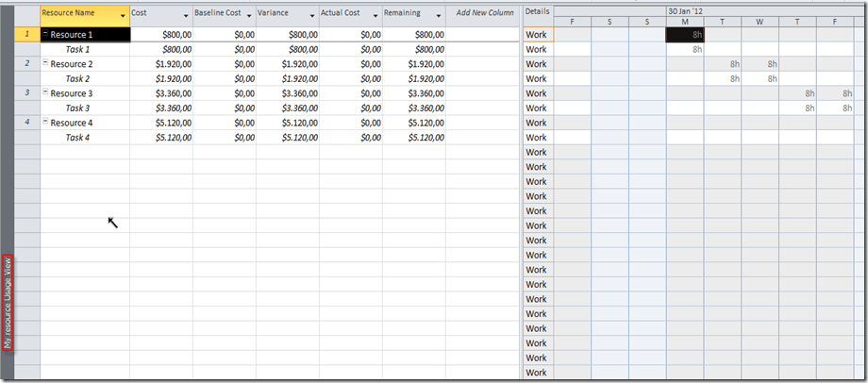Click the Details column header
Image resolution: width=868 pixels, height=383 pixels.
point(537,10)
